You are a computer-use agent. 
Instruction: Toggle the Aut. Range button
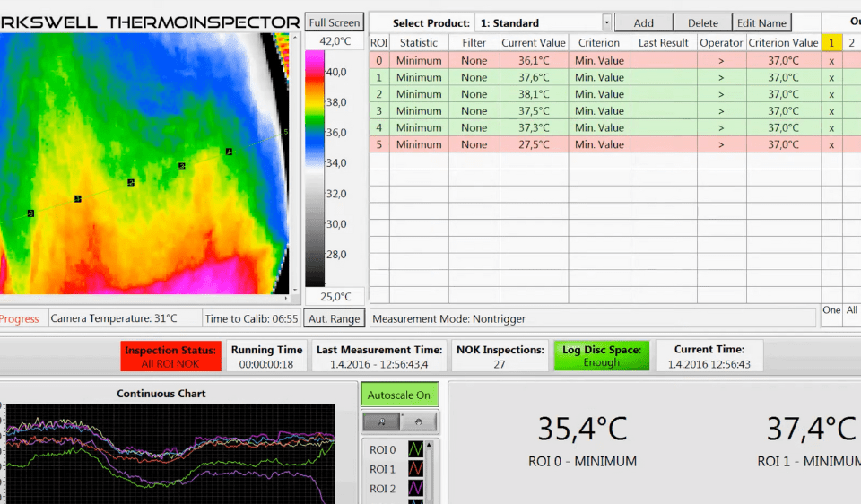pos(334,318)
